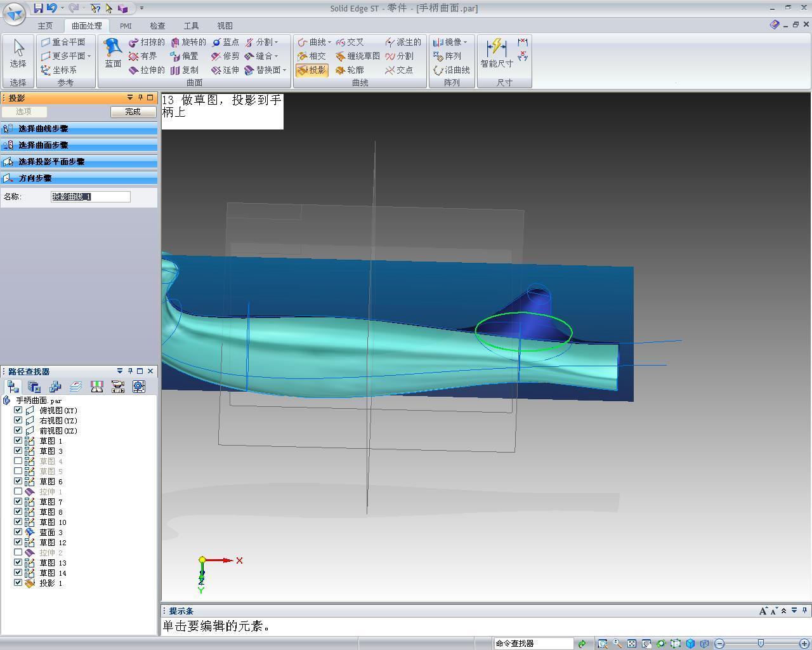
Task: Click the Undo arrow in quick access toolbar
Action: pyautogui.click(x=51, y=8)
